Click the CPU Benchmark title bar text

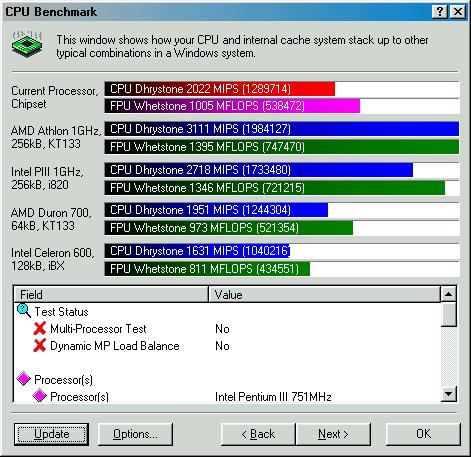[x=51, y=12]
